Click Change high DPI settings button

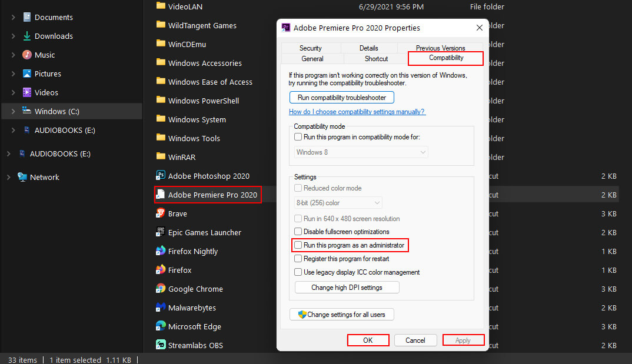coord(347,288)
